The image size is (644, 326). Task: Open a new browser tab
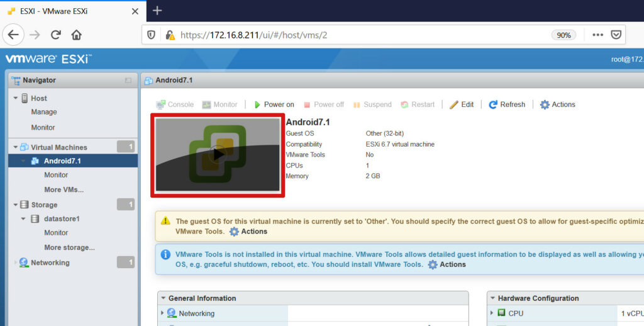coord(157,11)
